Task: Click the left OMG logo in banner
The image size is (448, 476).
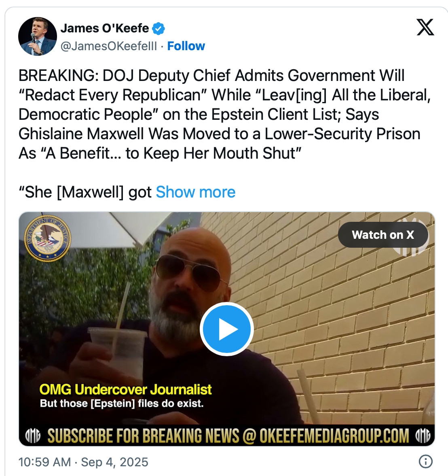Action: click(33, 436)
